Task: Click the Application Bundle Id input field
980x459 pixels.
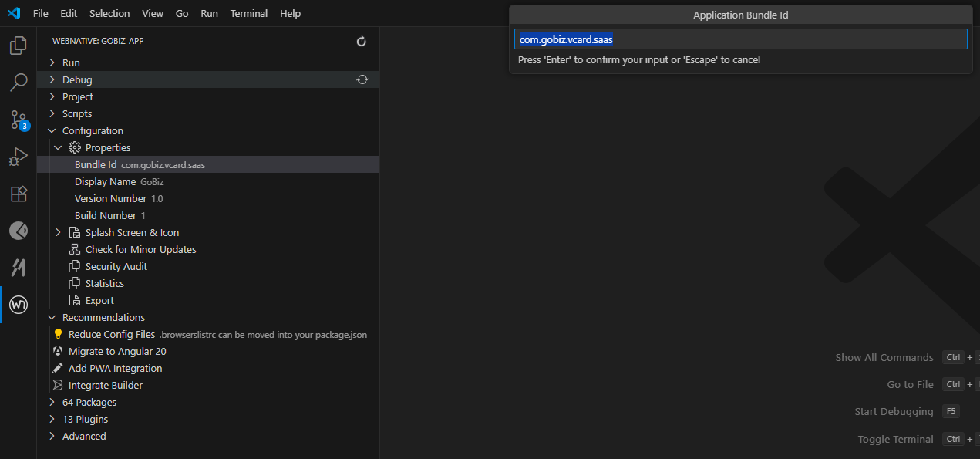Action: point(740,39)
